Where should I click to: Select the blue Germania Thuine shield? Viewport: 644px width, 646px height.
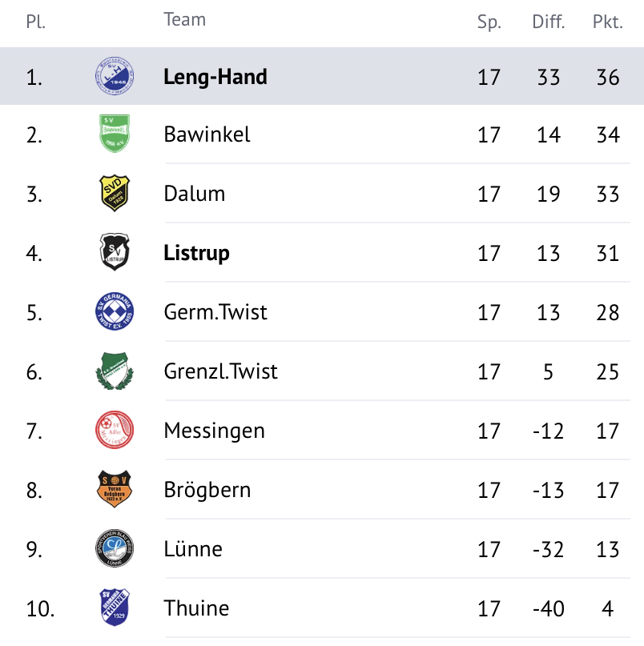(x=115, y=608)
